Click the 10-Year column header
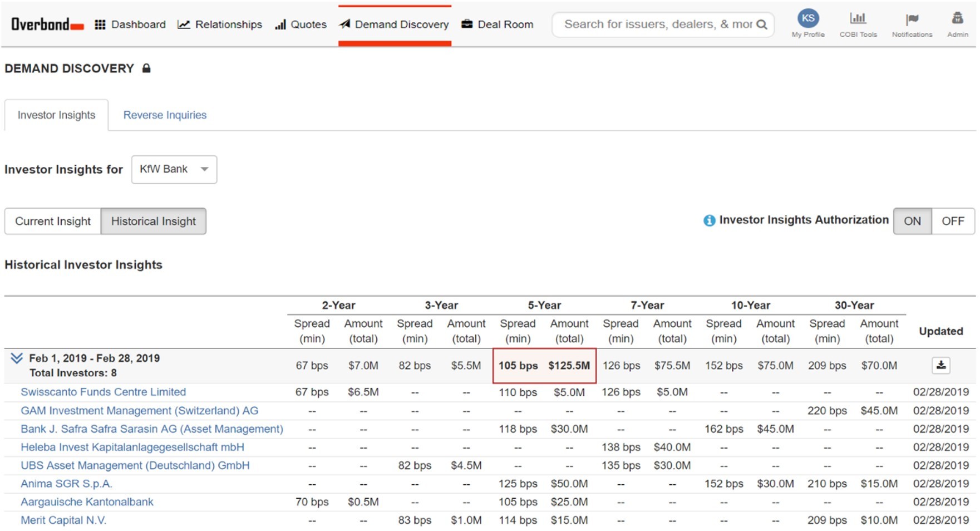Viewport: 980px width, 531px height. pos(751,305)
